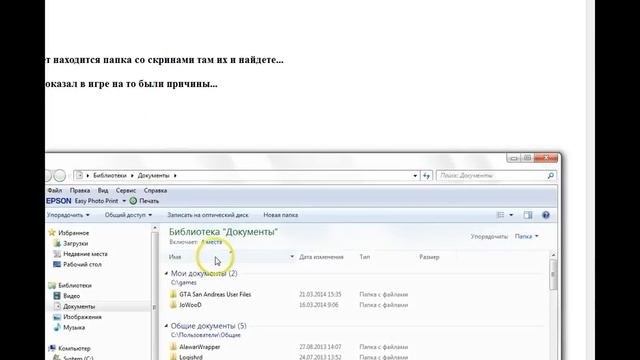Select Документы library in sidebar

click(x=79, y=307)
